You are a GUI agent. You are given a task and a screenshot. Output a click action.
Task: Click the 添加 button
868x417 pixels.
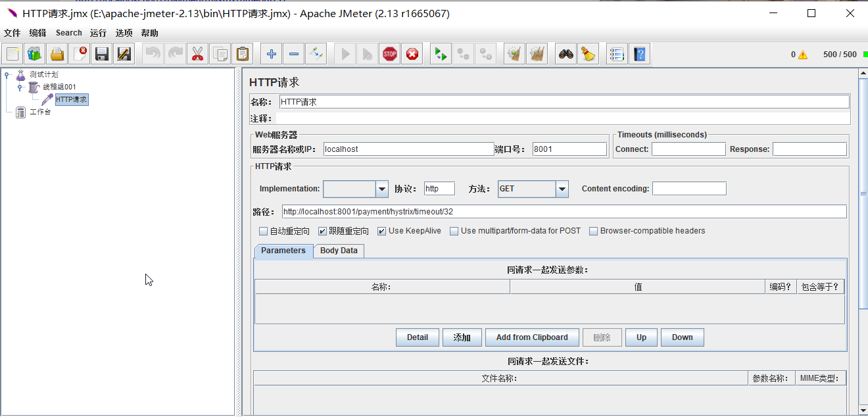tap(462, 337)
